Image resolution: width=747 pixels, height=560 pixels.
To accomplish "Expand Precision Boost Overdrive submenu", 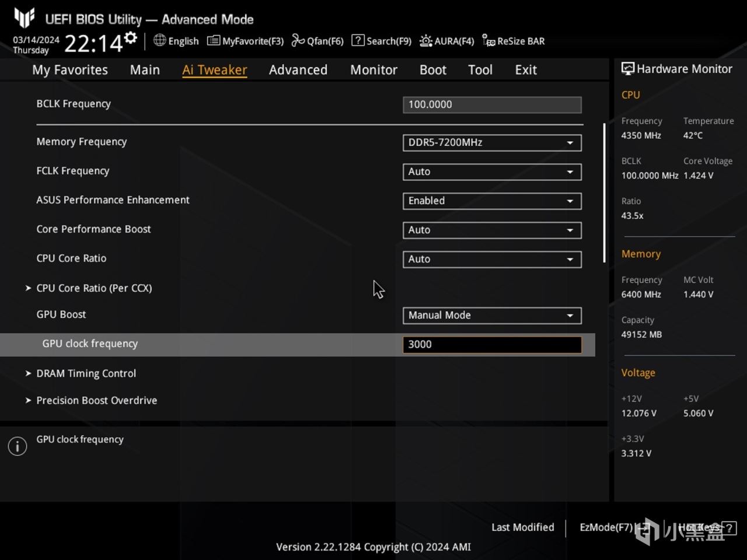I will pyautogui.click(x=91, y=400).
